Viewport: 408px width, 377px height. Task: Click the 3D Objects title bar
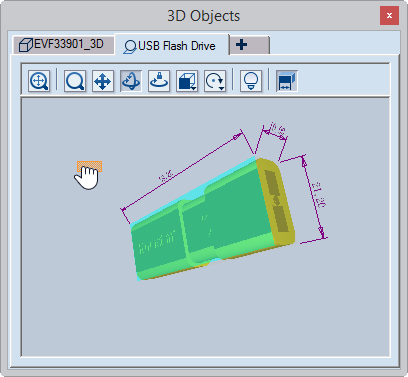[x=203, y=16]
